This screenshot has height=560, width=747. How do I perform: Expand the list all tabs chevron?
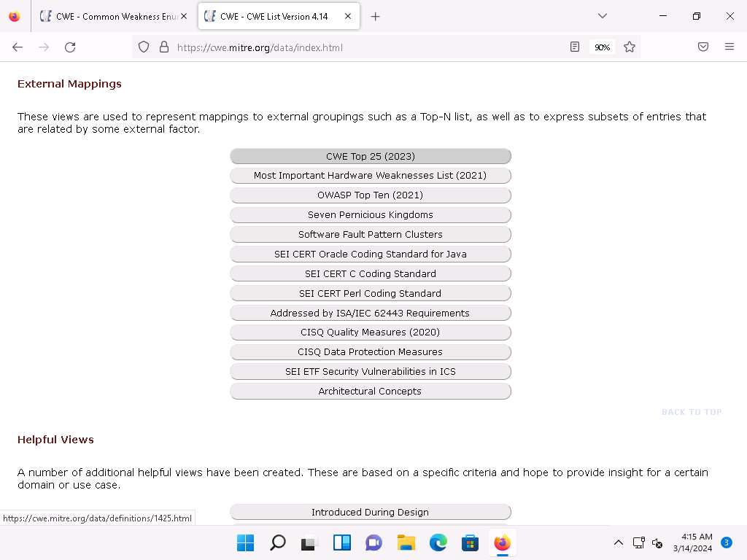[x=602, y=16]
